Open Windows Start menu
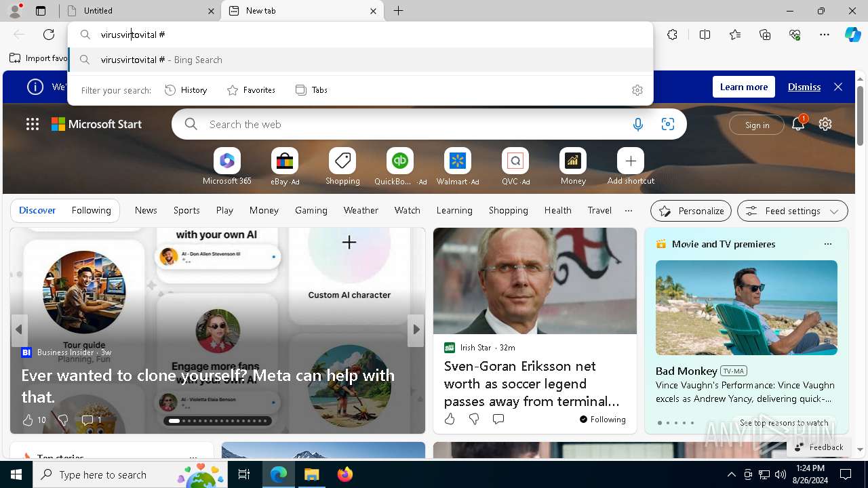Viewport: 868px width, 488px height. tap(16, 474)
